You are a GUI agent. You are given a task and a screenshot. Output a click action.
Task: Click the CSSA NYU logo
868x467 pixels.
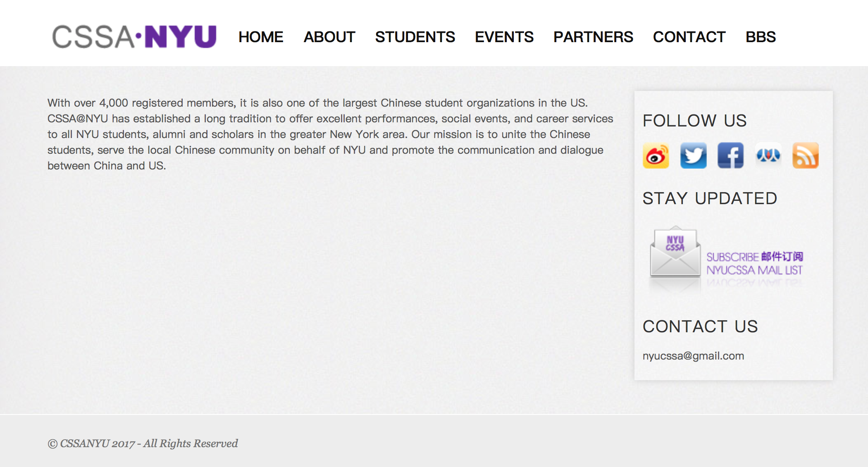click(x=134, y=37)
